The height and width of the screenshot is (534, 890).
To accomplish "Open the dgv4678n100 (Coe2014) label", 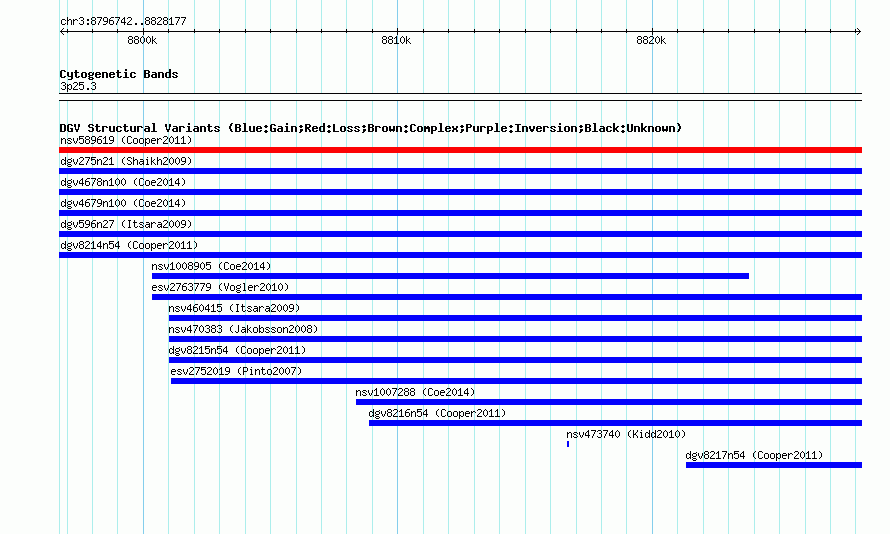I will (123, 182).
